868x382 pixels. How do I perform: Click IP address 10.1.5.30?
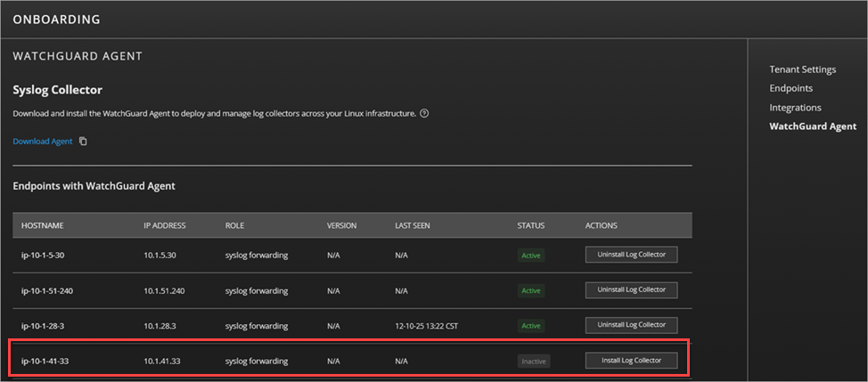click(160, 256)
